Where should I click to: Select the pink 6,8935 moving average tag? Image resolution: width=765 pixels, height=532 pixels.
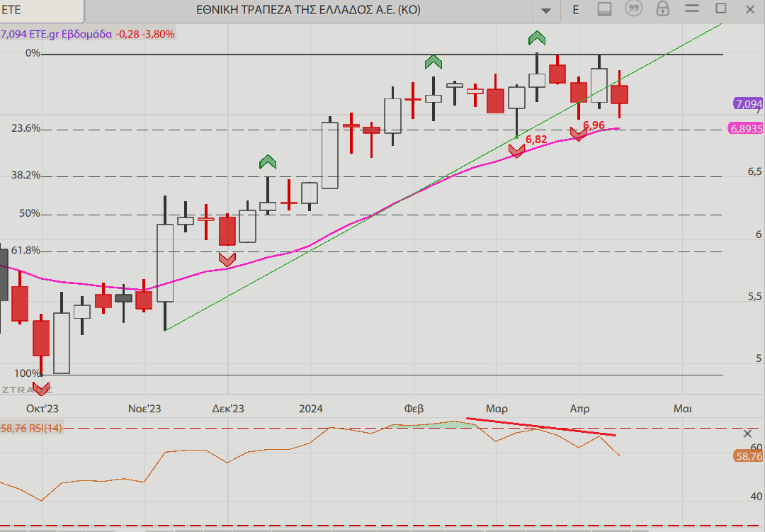click(x=746, y=128)
